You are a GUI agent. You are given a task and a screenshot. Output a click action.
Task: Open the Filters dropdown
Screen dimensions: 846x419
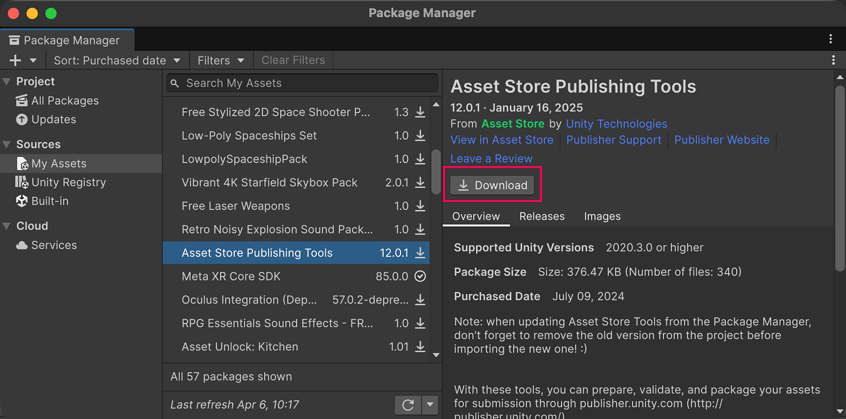221,60
